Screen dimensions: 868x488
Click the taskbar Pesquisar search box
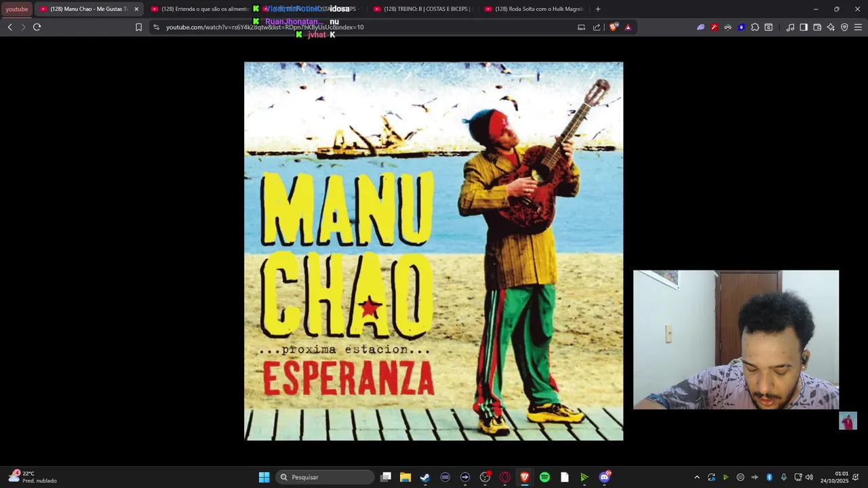pyautogui.click(x=325, y=477)
